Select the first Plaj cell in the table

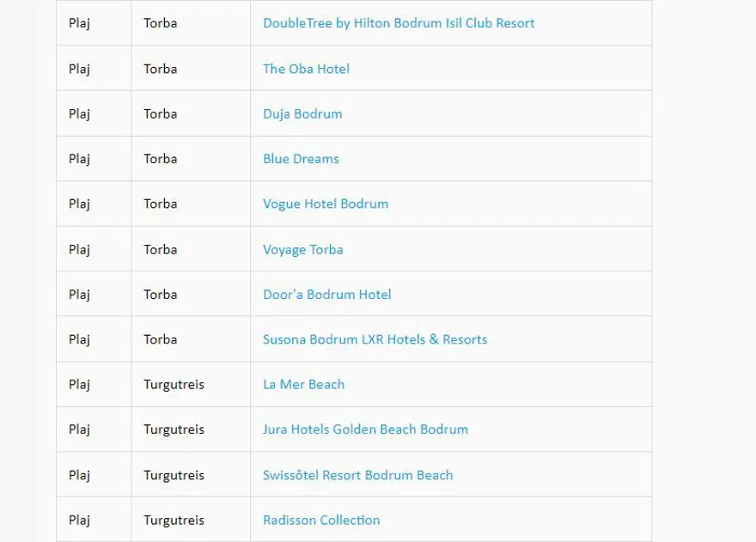click(79, 23)
